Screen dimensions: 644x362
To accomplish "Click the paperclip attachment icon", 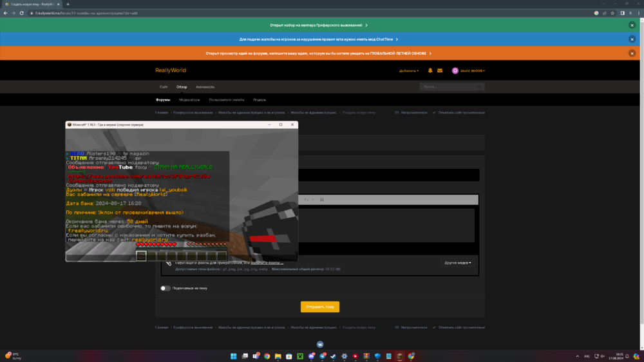I will [168, 263].
